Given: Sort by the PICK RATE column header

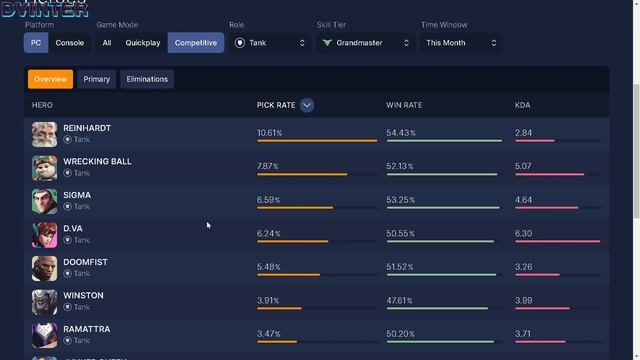Looking at the screenshot, I should (276, 105).
